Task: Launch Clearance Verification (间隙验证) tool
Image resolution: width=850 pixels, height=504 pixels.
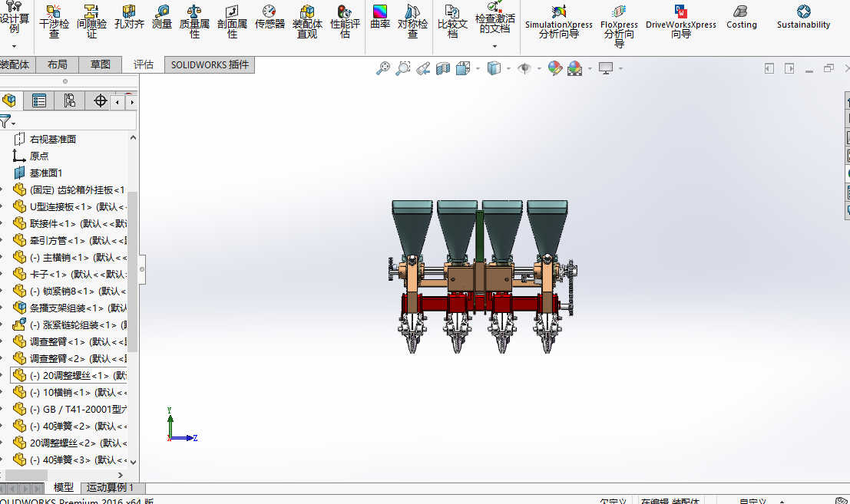Action: pos(91,21)
